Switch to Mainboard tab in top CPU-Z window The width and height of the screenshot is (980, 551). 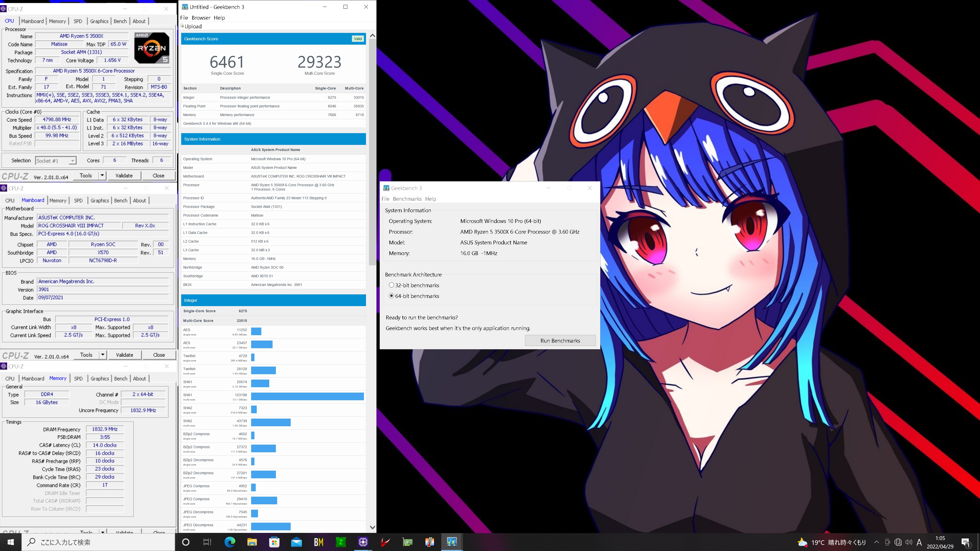(32, 21)
